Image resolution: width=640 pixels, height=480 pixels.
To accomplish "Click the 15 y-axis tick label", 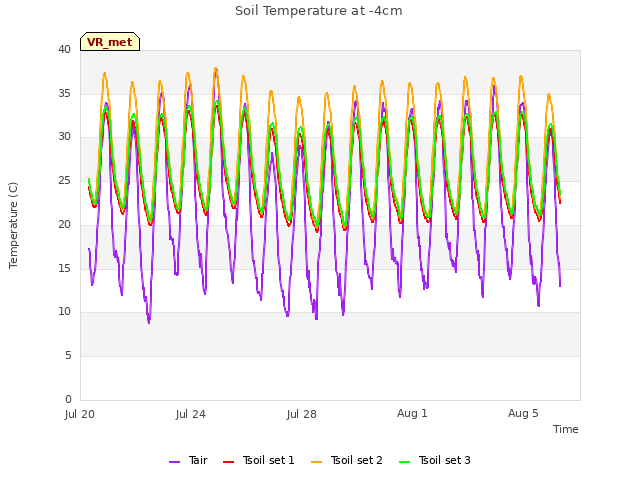I will click(64, 268).
